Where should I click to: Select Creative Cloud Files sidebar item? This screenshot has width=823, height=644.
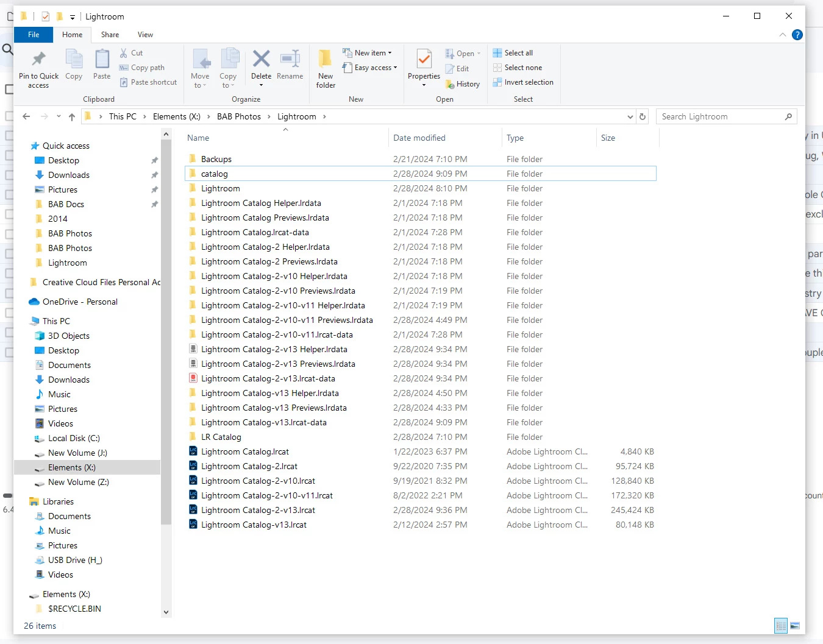pyautogui.click(x=101, y=282)
